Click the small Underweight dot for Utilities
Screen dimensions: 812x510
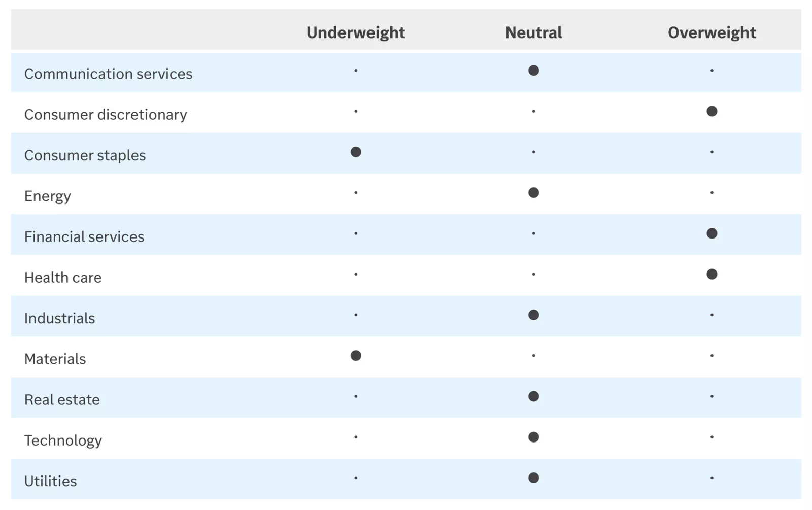[356, 478]
